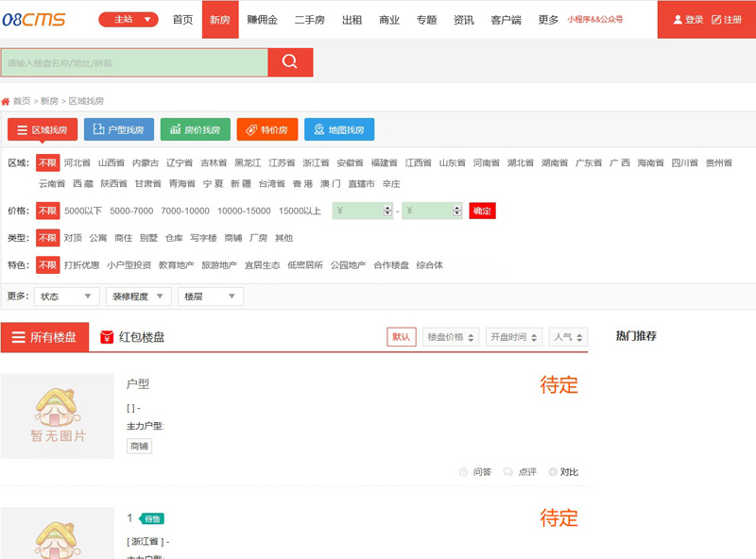Click the property name search input field
The image size is (756, 559).
(x=134, y=62)
